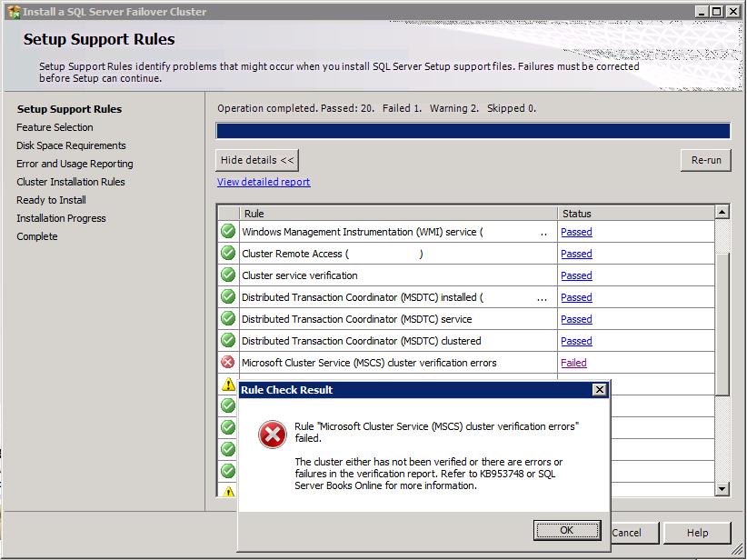Select Setup Support Rules step in sidebar

point(70,109)
